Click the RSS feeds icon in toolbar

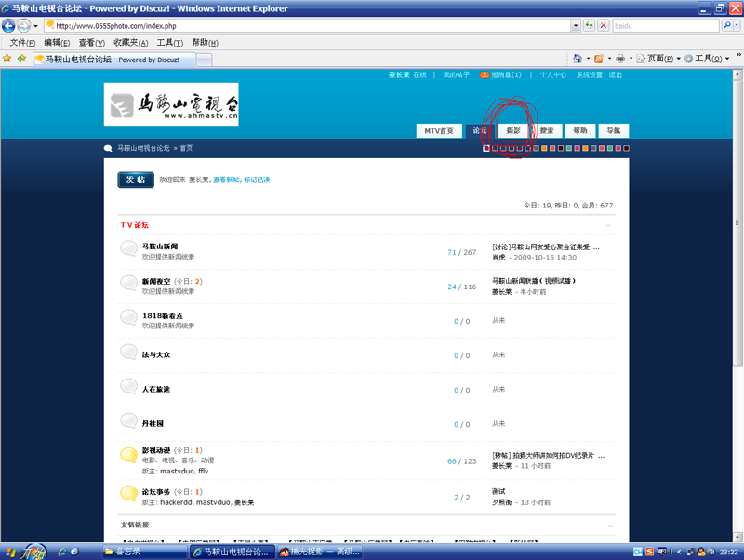point(599,59)
